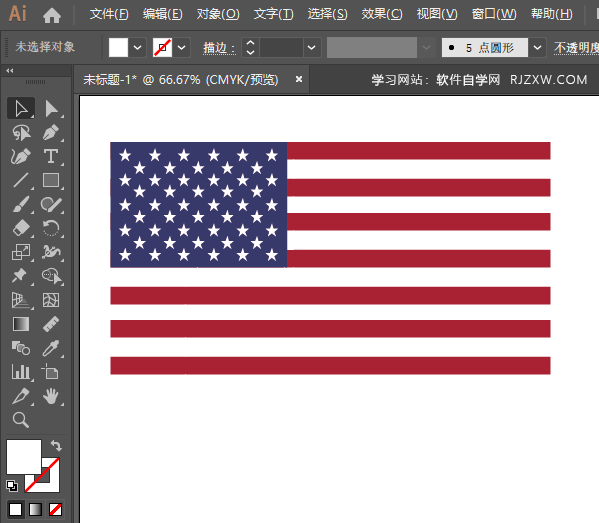
Task: Reset default fill and stroke
Action: pyautogui.click(x=12, y=486)
